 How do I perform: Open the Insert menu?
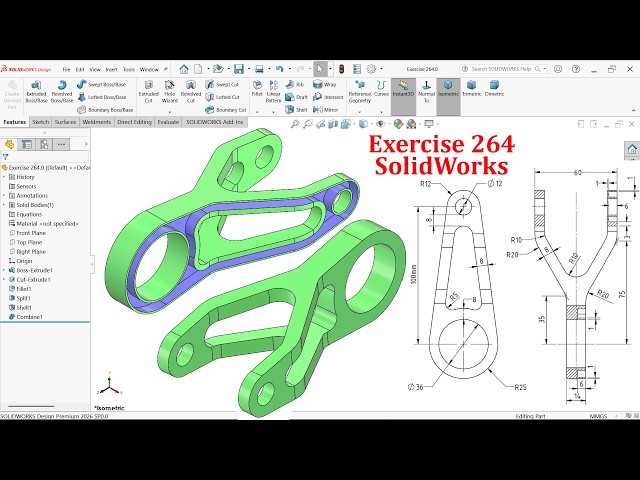tap(111, 69)
